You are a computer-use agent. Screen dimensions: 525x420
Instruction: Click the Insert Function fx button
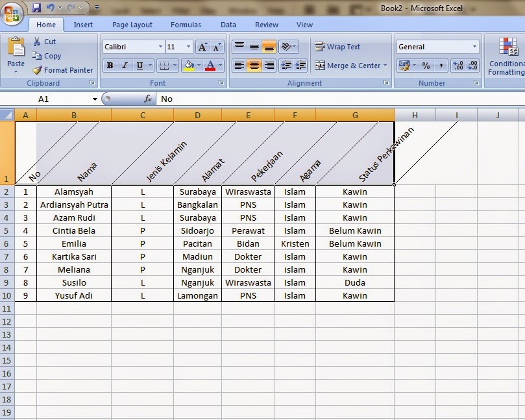pos(148,99)
